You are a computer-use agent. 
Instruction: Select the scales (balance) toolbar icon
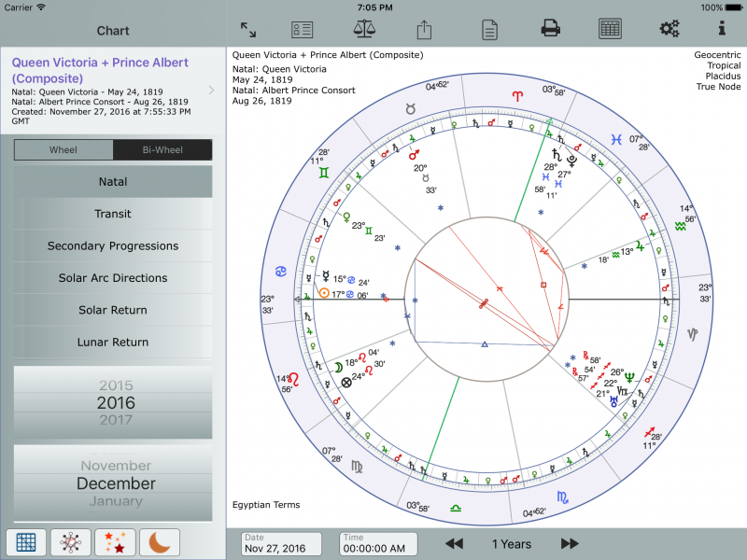coord(364,29)
